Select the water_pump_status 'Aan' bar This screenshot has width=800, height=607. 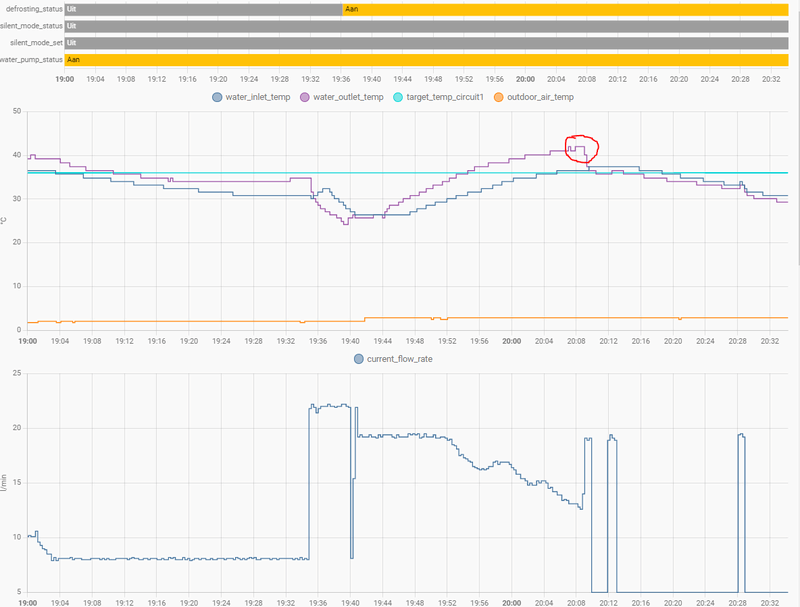[x=427, y=60]
